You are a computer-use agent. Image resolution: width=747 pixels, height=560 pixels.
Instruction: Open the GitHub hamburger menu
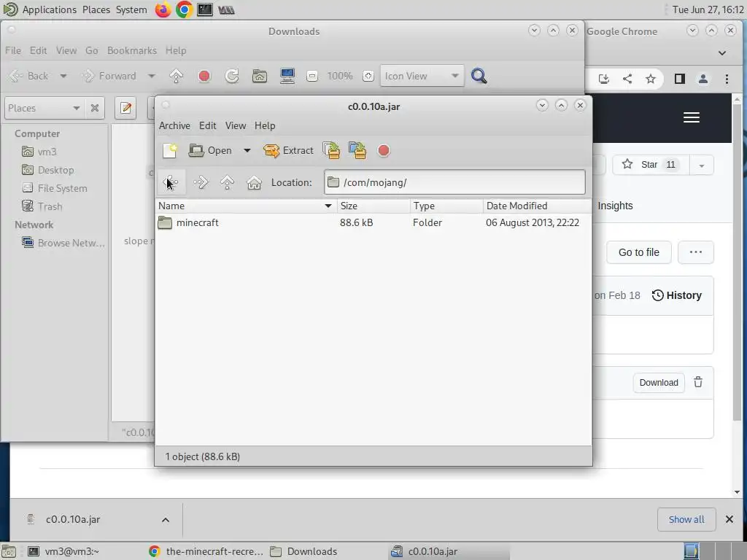click(692, 117)
